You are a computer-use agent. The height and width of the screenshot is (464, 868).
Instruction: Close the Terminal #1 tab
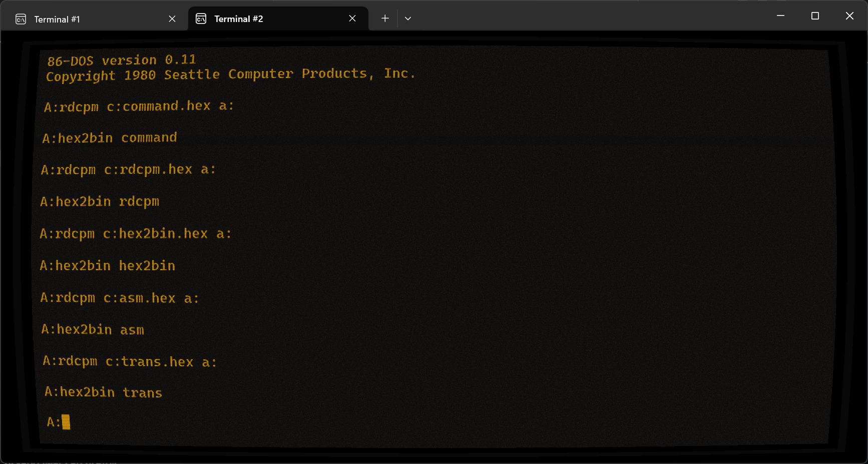coord(172,19)
